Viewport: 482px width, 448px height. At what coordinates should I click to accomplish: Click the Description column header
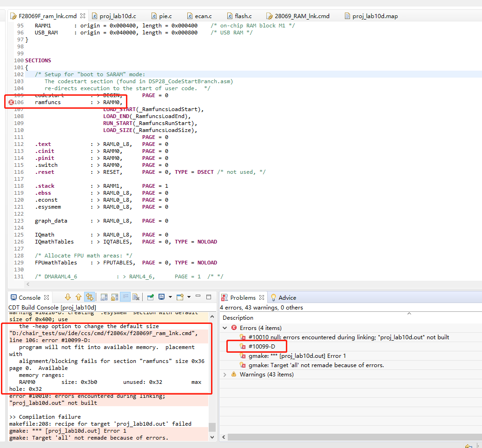[238, 318]
